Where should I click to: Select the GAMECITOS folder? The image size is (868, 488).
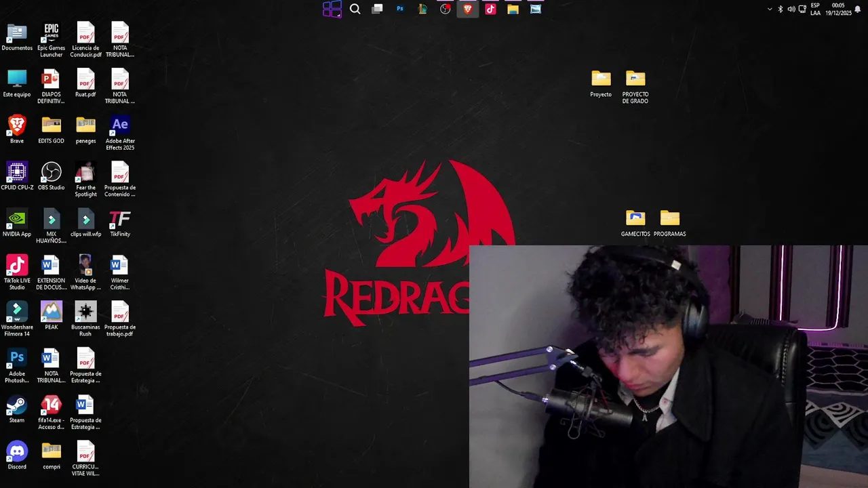coord(635,223)
